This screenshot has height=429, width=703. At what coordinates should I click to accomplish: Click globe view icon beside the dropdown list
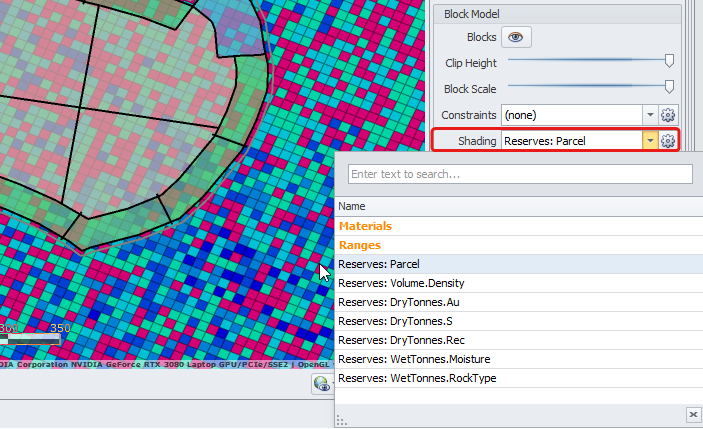click(322, 382)
